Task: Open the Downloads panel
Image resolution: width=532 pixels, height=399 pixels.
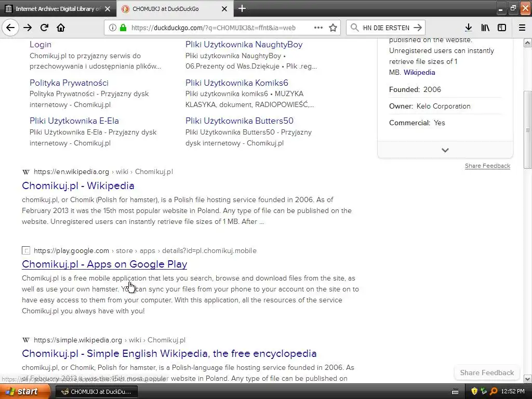Action: 468,28
